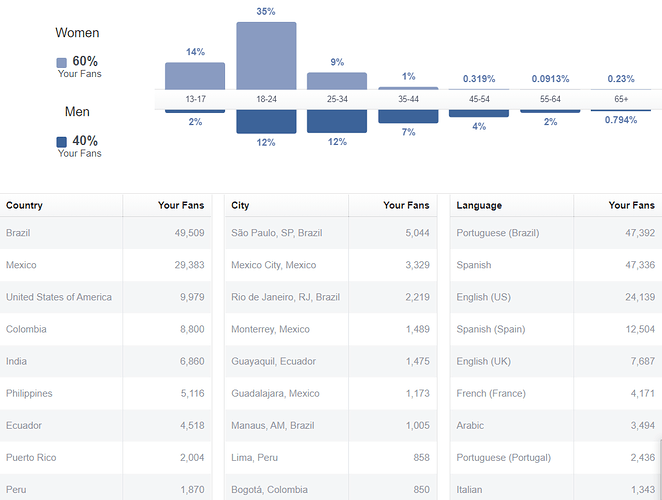Select the French (France) language row

click(553, 393)
